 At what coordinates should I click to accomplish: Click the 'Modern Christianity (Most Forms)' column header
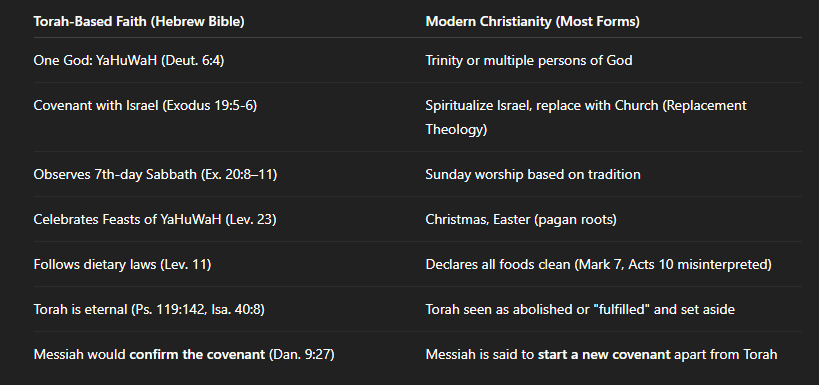(533, 22)
